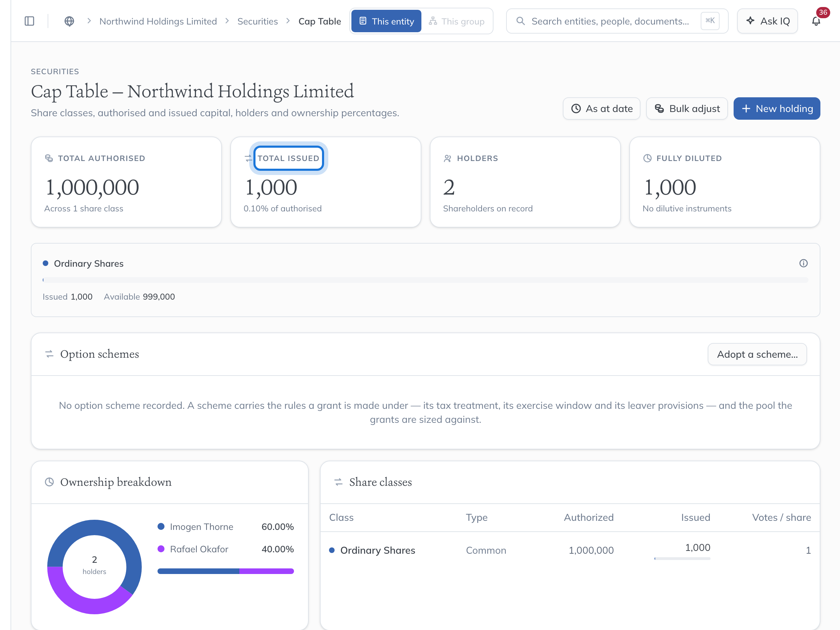The width and height of the screenshot is (840, 630).
Task: Open the Ordinary Shares row in table
Action: tap(569, 550)
